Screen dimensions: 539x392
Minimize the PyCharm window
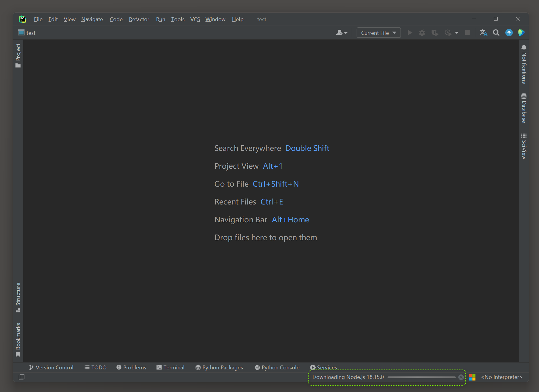click(474, 19)
